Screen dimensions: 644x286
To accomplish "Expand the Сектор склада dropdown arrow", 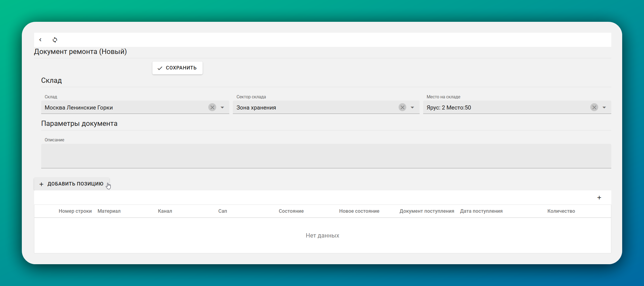I will pyautogui.click(x=412, y=107).
